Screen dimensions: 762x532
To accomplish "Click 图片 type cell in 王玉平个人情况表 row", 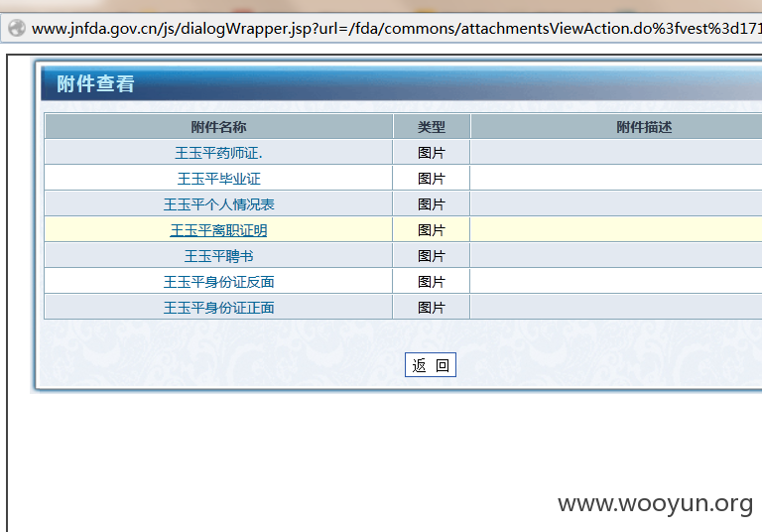I will (432, 204).
